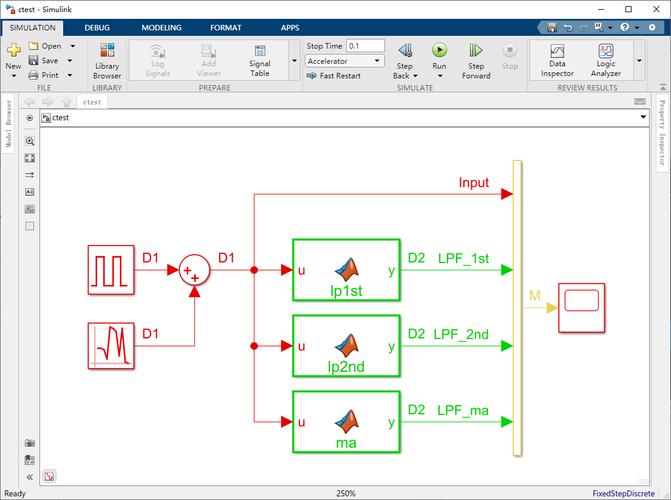Click the 250% zoom status text
The width and height of the screenshot is (671, 500).
[346, 493]
